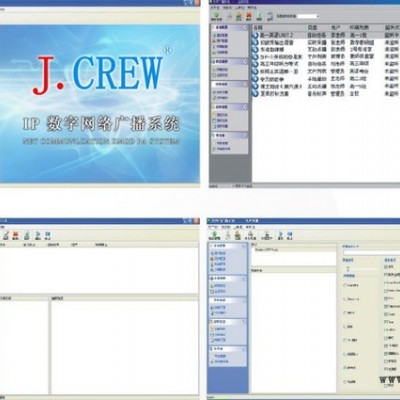Image resolution: width=400 pixels, height=400 pixels.
Task: Click blue square icon ending bottom-right window toolbar
Action: click(x=290, y=235)
